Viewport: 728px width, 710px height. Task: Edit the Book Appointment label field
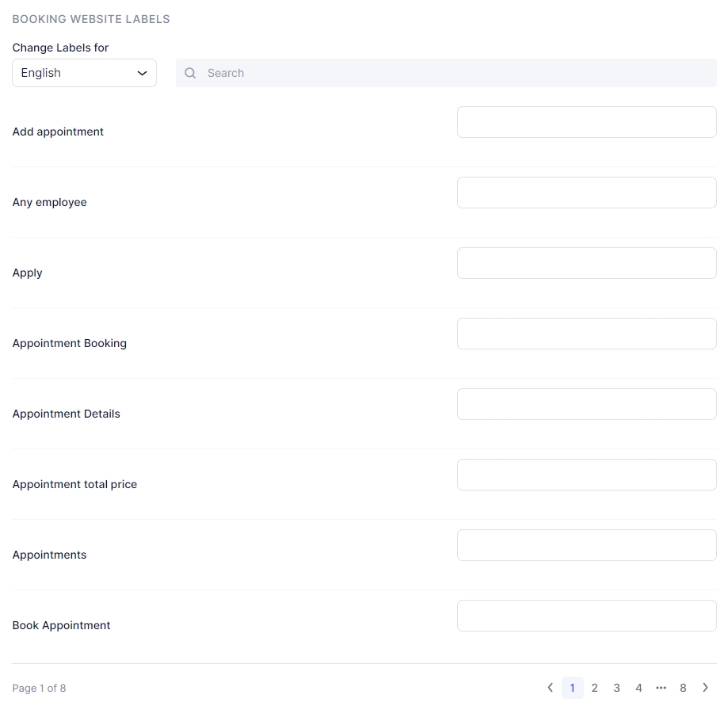click(586, 616)
